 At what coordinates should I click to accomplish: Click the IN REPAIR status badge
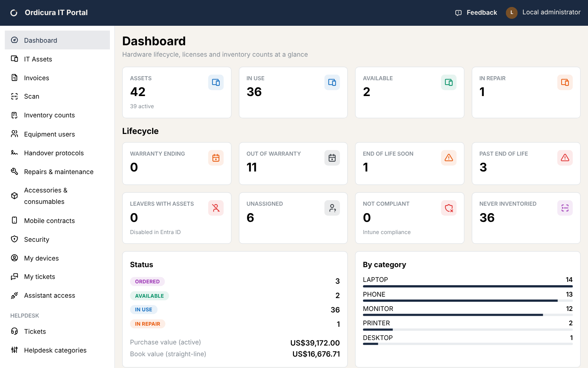coord(148,324)
